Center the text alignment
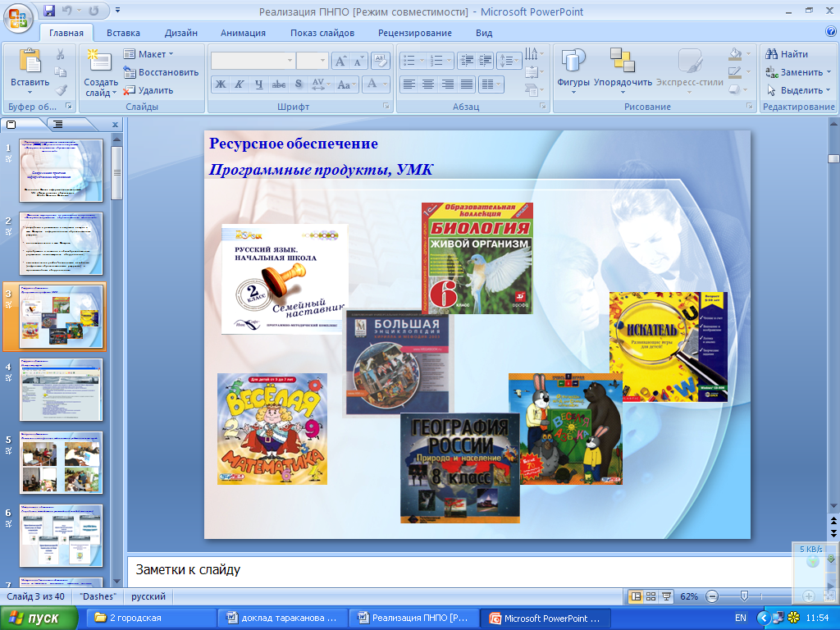This screenshot has width=840, height=630. pyautogui.click(x=428, y=84)
